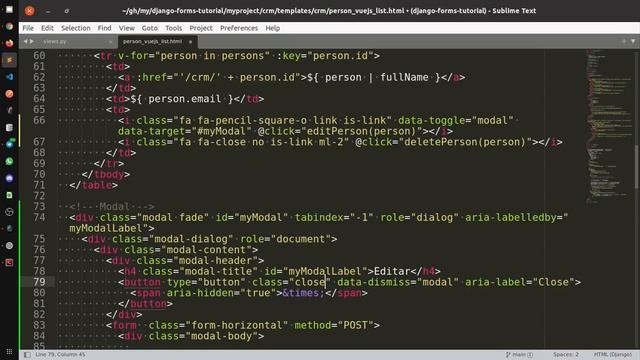This screenshot has height=360, width=640.
Task: Click line number 60 in the gutter
Action: tap(39, 56)
